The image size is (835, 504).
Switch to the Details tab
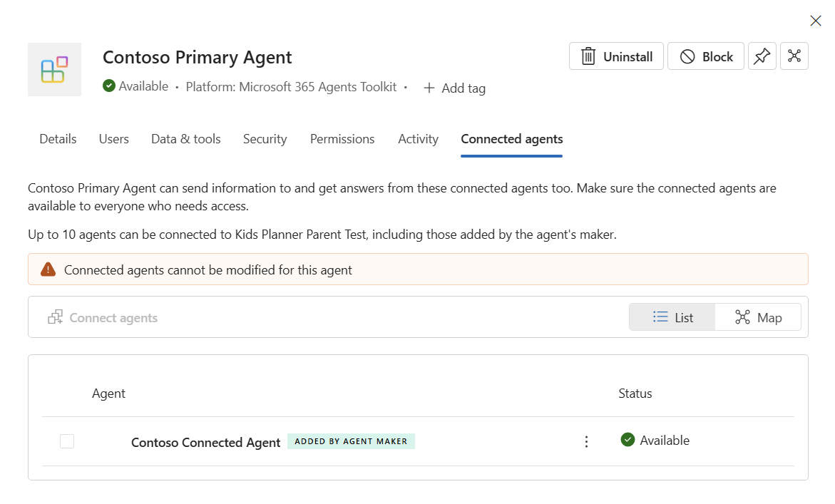click(x=58, y=139)
